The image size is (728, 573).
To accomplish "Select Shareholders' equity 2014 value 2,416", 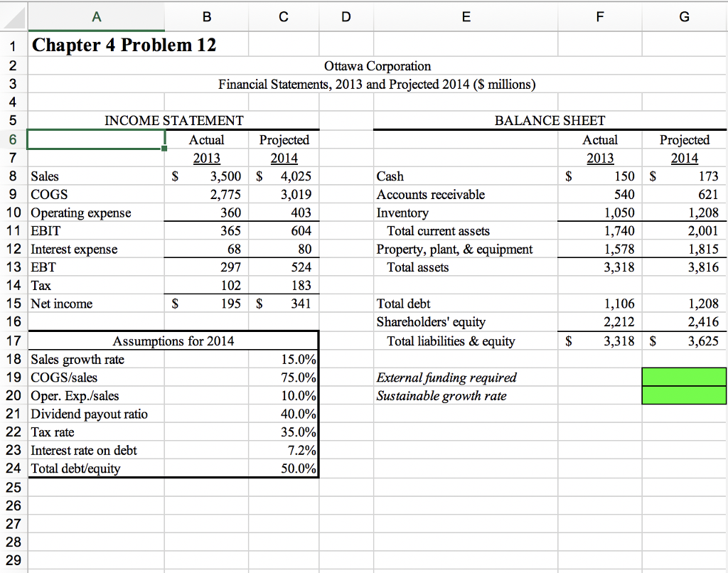I will pyautogui.click(x=685, y=321).
